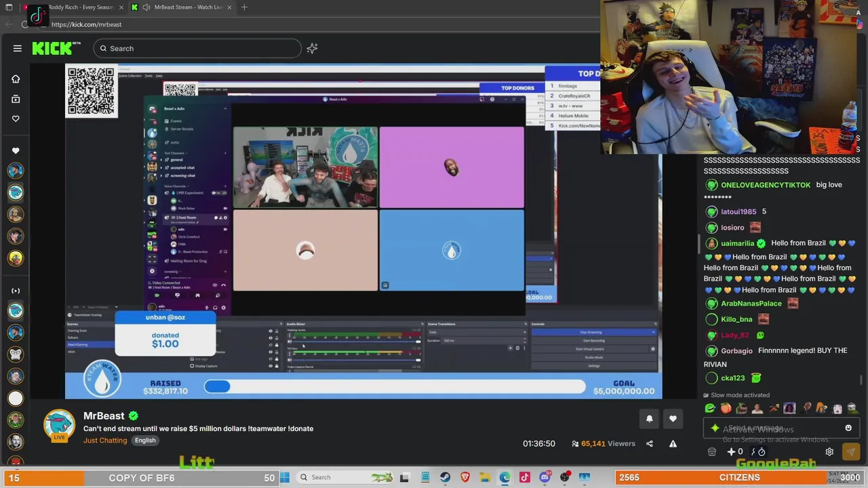Image resolution: width=868 pixels, height=488 pixels.
Task: Open the sparkle AI icon beside search
Action: pyautogui.click(x=312, y=48)
